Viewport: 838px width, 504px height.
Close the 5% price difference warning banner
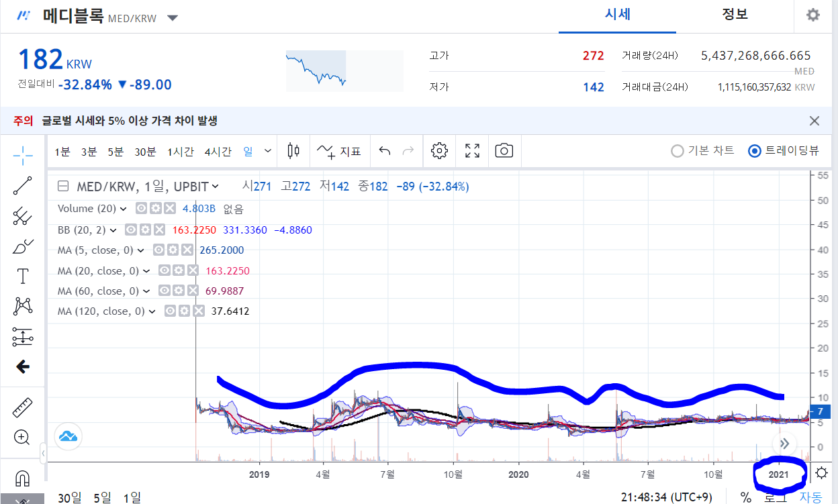click(x=814, y=121)
